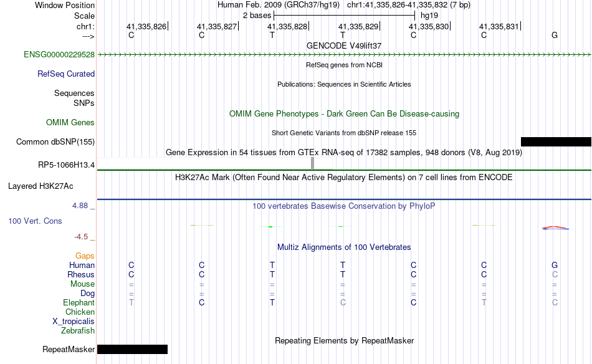Image resolution: width=592 pixels, height=364 pixels.
Task: Click Publications: Sequences in Scientific Articles title
Action: (344, 84)
